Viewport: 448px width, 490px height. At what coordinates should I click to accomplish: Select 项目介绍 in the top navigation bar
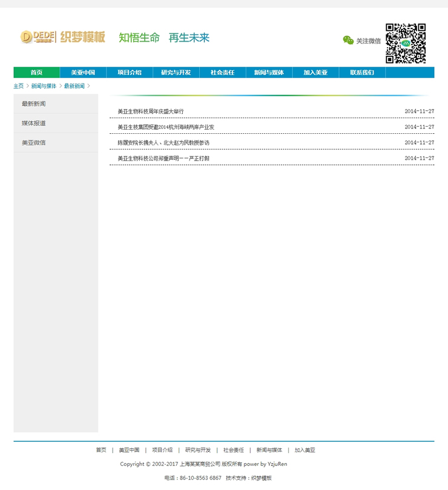pyautogui.click(x=130, y=73)
